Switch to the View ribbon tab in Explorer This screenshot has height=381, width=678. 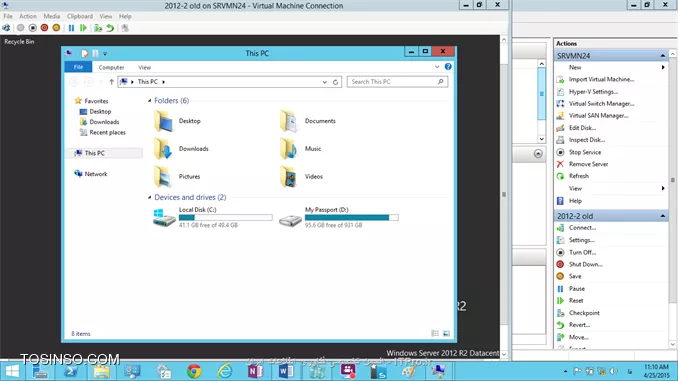click(x=144, y=67)
